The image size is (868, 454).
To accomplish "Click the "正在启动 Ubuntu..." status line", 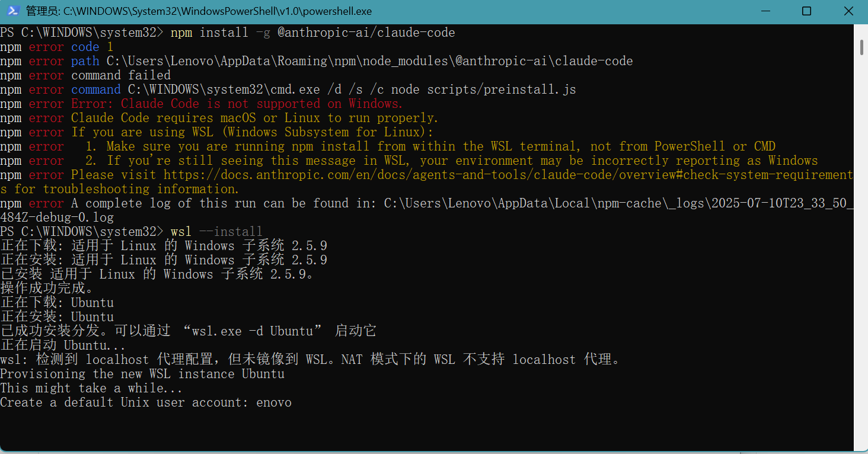I will (x=63, y=346).
